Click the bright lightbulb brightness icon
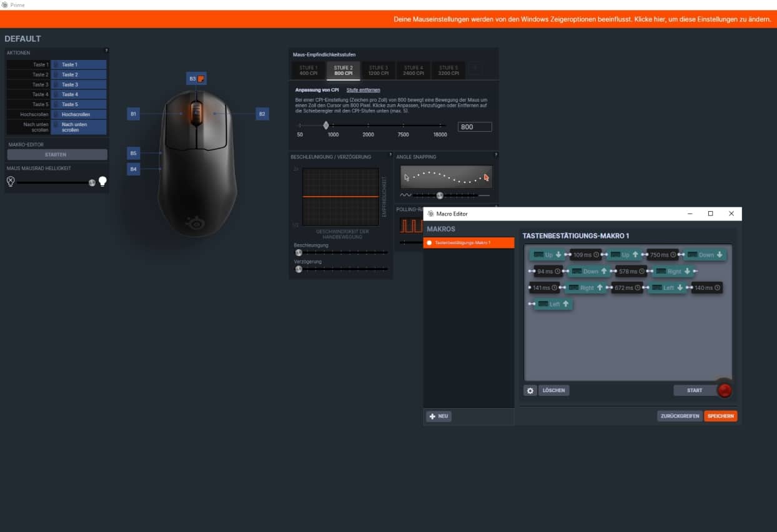 [x=102, y=182]
